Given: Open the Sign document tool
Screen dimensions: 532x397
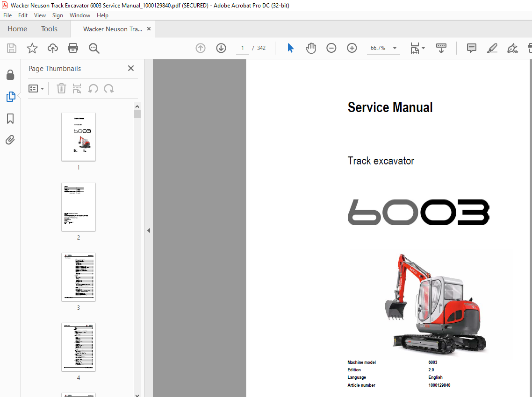Looking at the screenshot, I should [512, 48].
